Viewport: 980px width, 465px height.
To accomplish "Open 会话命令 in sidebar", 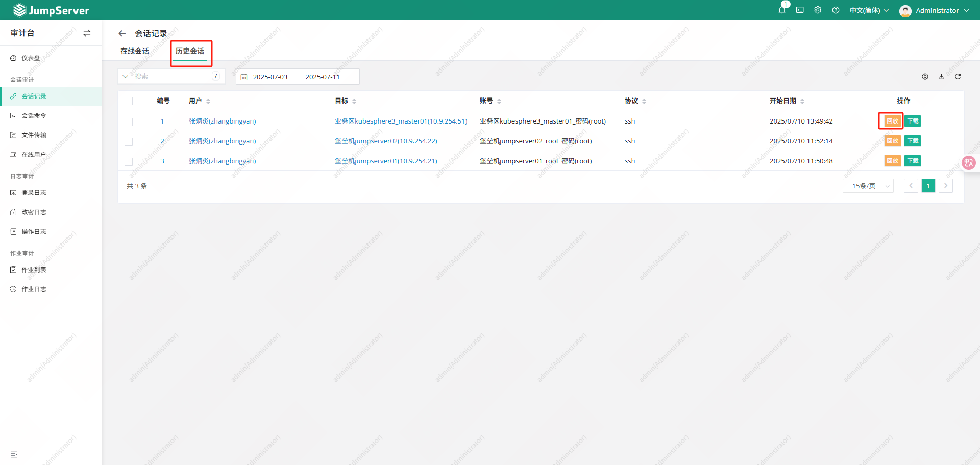I will 51,116.
